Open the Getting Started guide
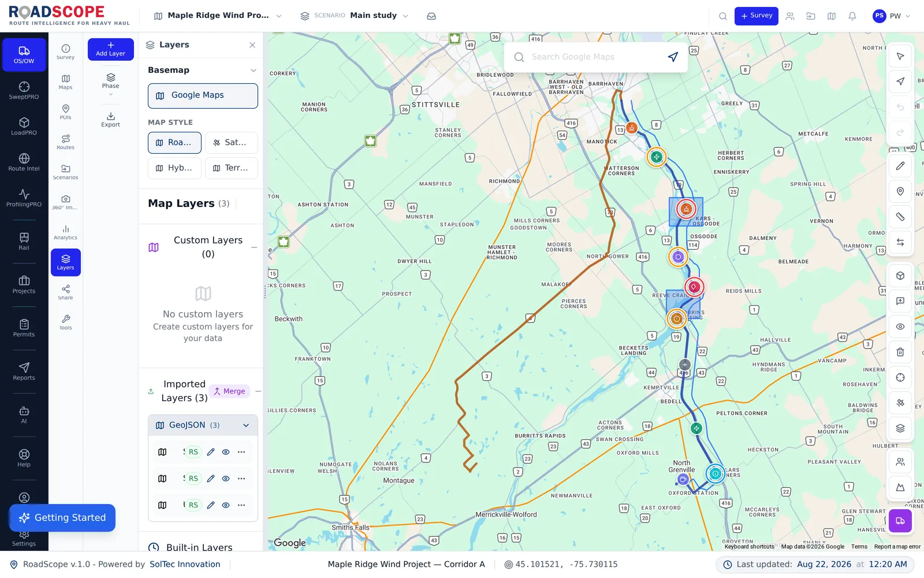The width and height of the screenshot is (924, 578). (62, 518)
